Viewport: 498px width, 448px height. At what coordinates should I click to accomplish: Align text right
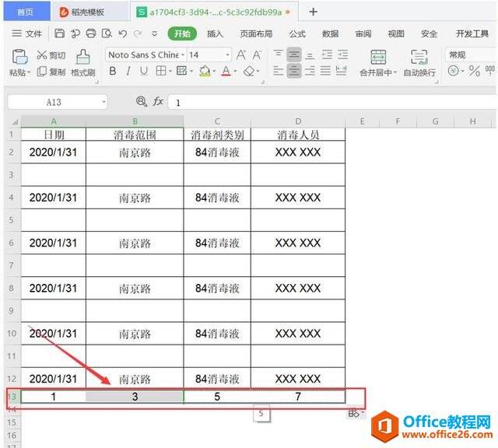click(310, 71)
